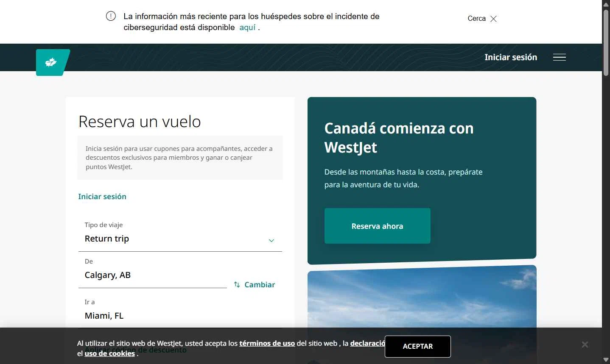Click the Reserva un vuelo heading
The height and width of the screenshot is (364, 610).
click(140, 122)
